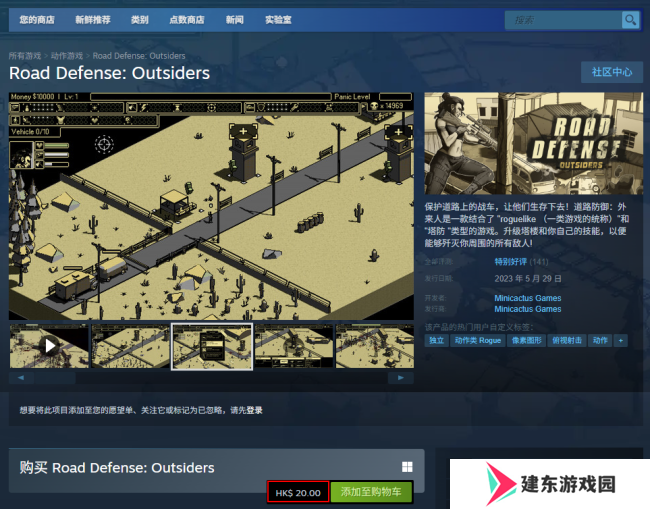This screenshot has height=509, width=650.
Task: Open the 您的商店 menu
Action: [x=37, y=19]
